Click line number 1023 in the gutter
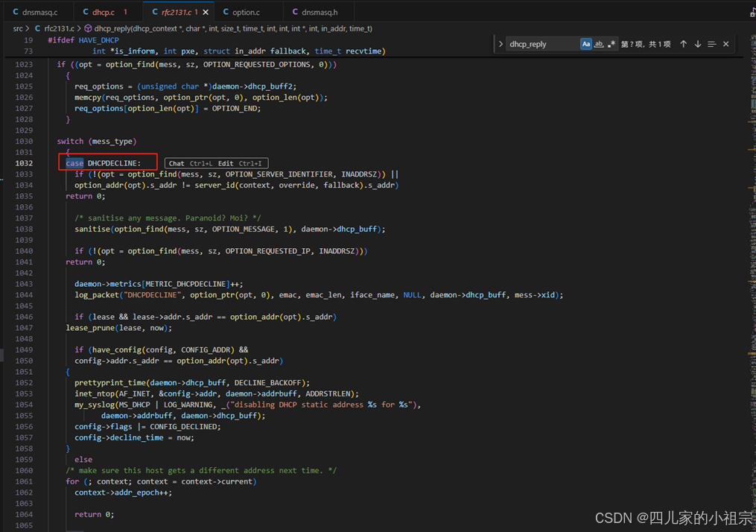The height and width of the screenshot is (532, 756). click(24, 64)
